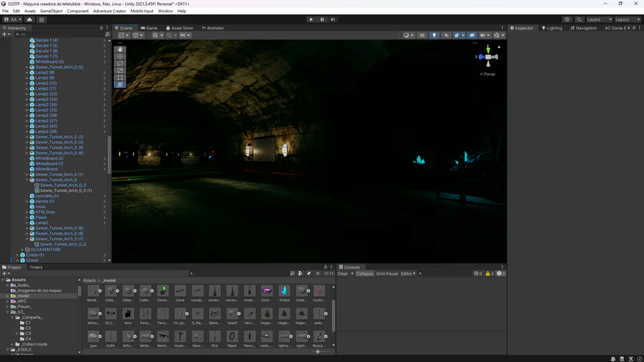The width and height of the screenshot is (644, 362).
Task: Switch to the Game tab
Action: pos(149,28)
